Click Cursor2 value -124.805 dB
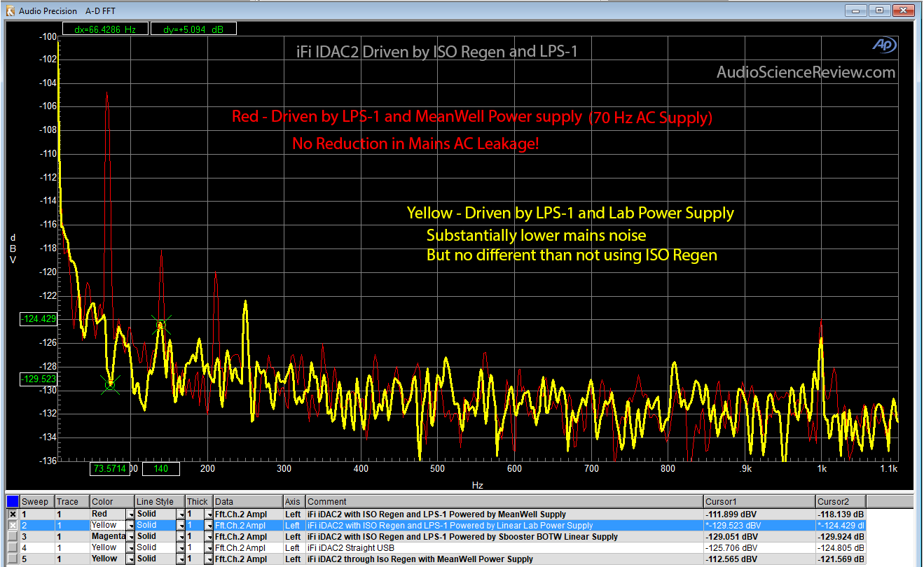Viewport: 924px width, 567px height. coord(841,547)
